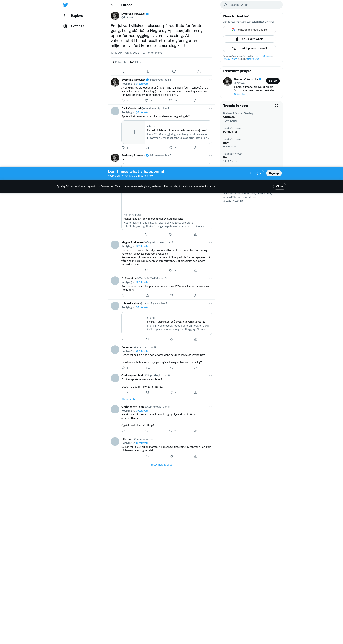Open more options on Axel Klanderud's tweet
Screen dimensions: 343x644
coord(210,109)
